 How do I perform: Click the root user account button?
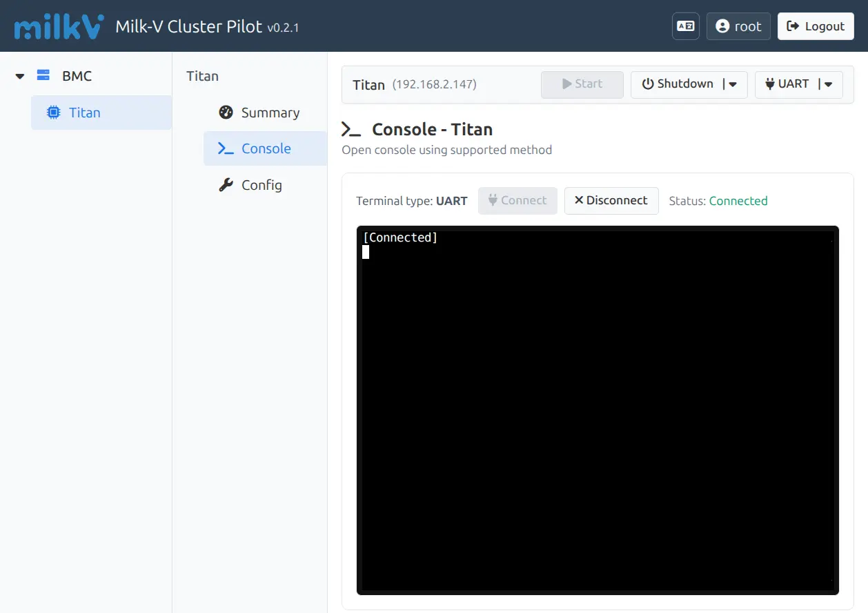click(738, 26)
